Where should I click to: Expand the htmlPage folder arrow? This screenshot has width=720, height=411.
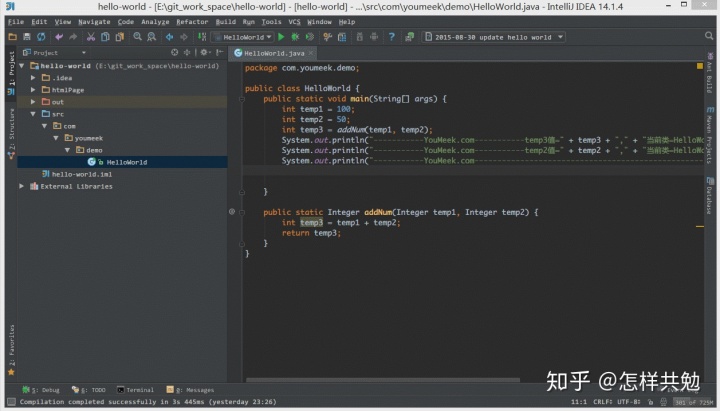point(33,90)
